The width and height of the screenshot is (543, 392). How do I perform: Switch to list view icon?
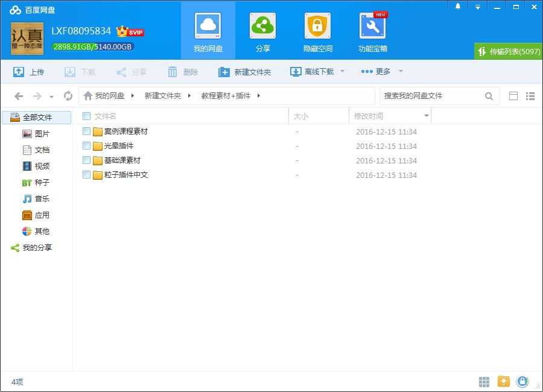click(x=530, y=96)
